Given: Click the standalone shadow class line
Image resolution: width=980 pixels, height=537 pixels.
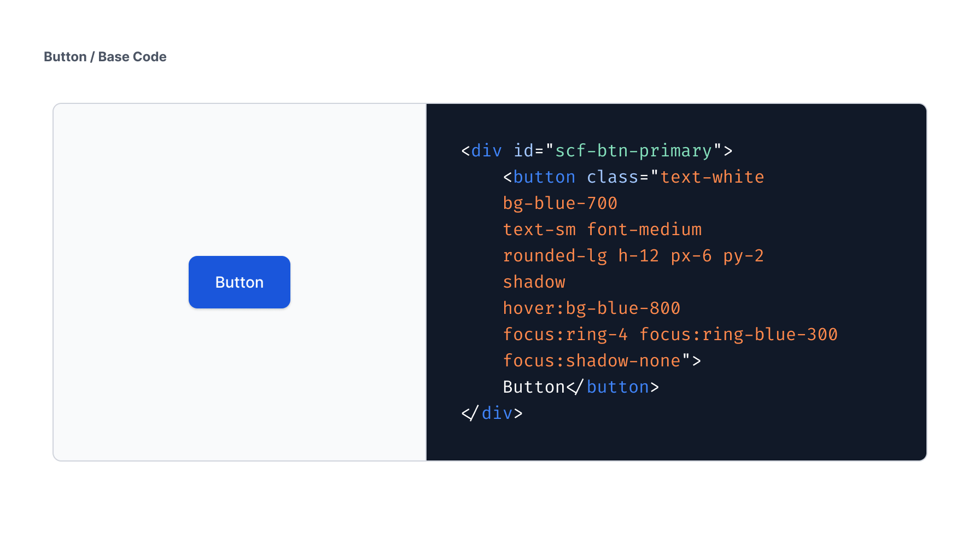Looking at the screenshot, I should click(x=534, y=282).
